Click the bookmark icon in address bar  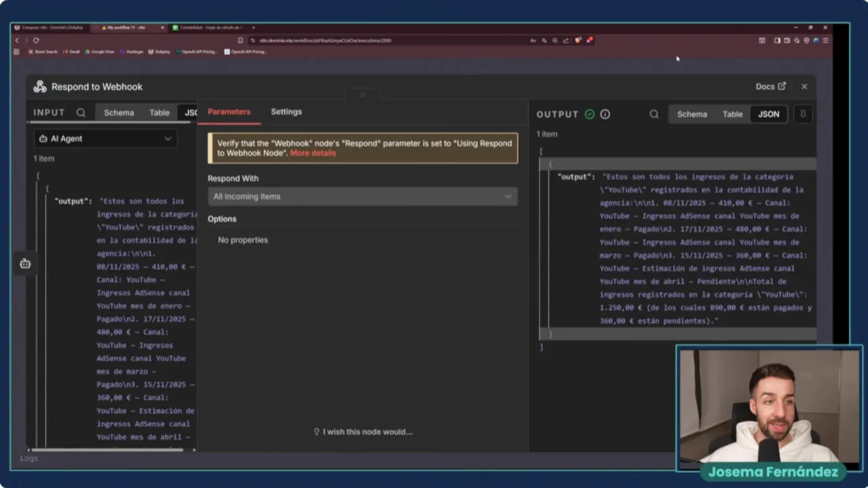click(240, 40)
